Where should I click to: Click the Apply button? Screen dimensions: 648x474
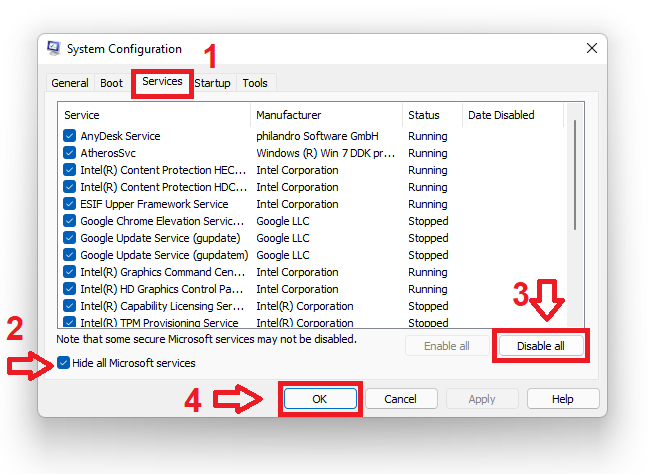pyautogui.click(x=482, y=399)
